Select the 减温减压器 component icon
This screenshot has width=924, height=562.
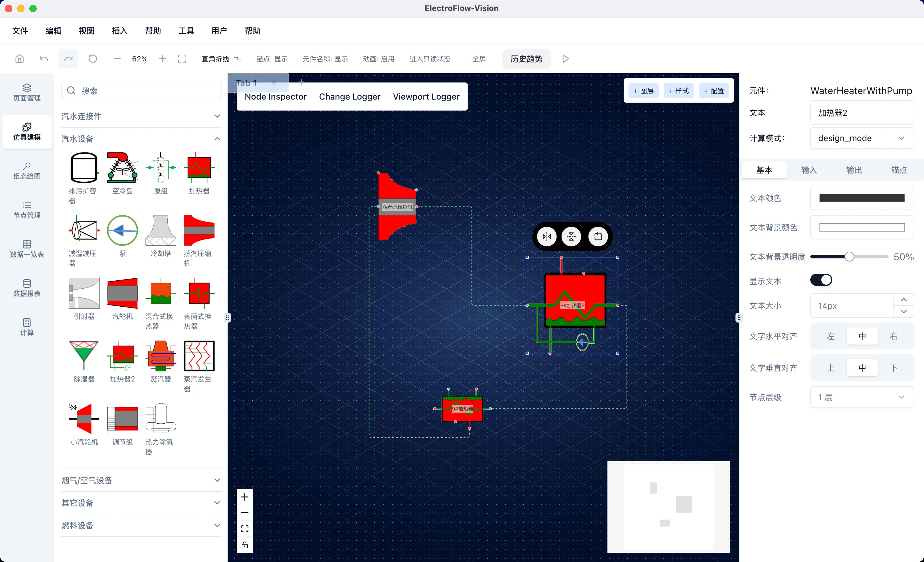click(x=84, y=230)
